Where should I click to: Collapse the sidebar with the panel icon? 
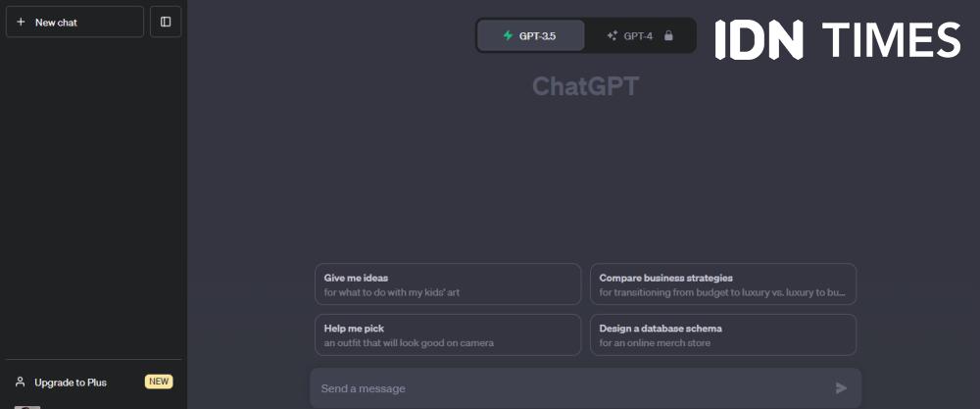tap(166, 22)
